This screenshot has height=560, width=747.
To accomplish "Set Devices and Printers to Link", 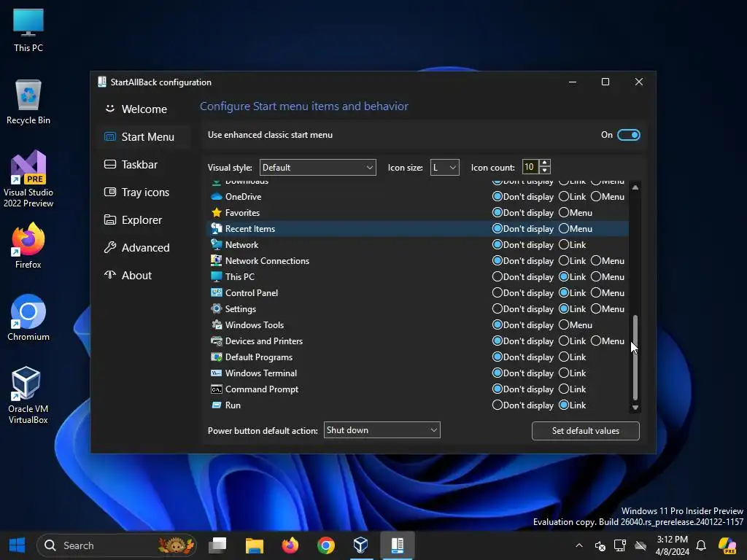I will click(564, 341).
